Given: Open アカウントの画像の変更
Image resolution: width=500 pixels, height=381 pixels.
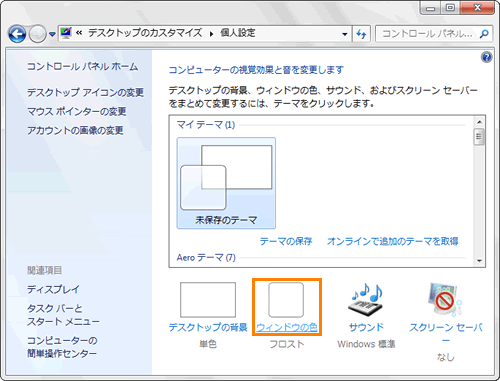Looking at the screenshot, I should (x=75, y=130).
